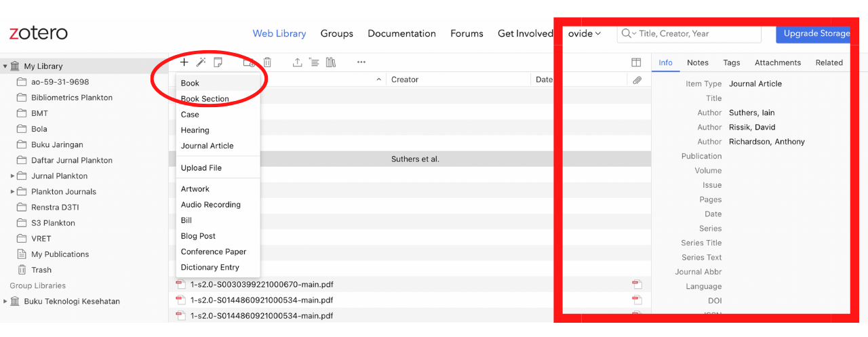The height and width of the screenshot is (337, 868).
Task: Choose Conference Paper item type
Action: point(218,252)
